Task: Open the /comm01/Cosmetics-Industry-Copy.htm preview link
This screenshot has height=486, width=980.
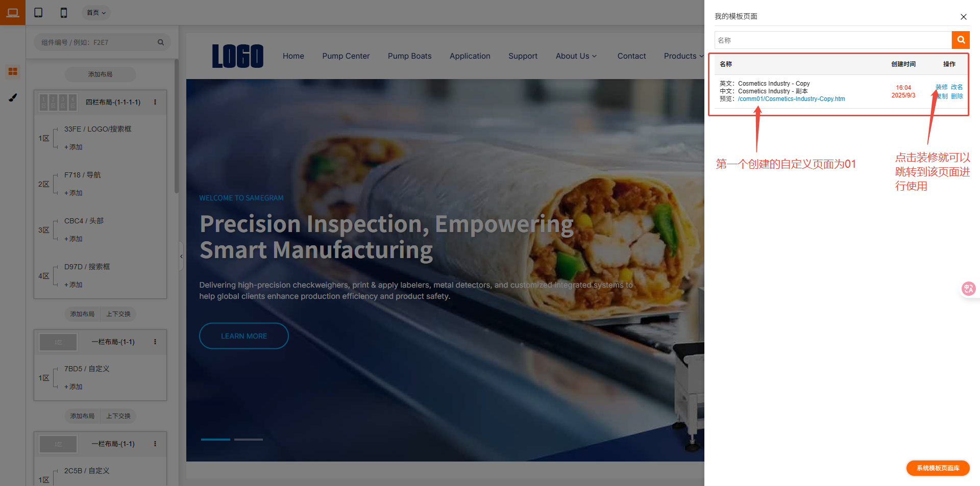Action: [791, 99]
